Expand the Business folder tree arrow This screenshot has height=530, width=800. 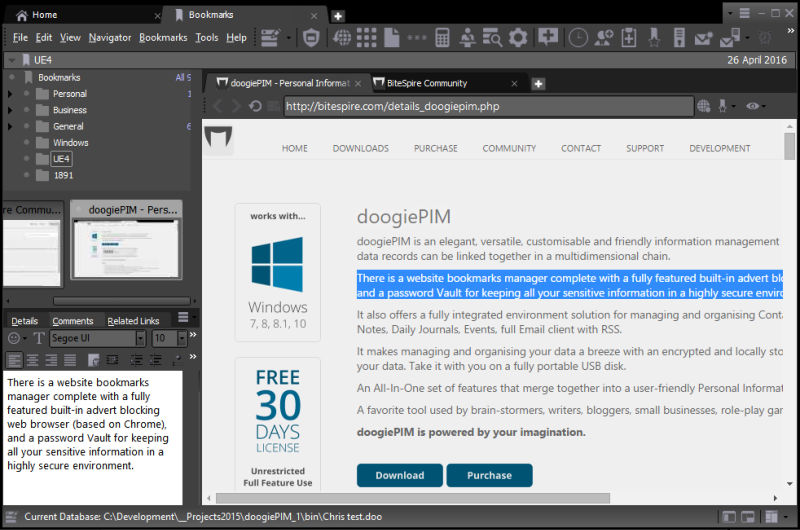[10, 110]
